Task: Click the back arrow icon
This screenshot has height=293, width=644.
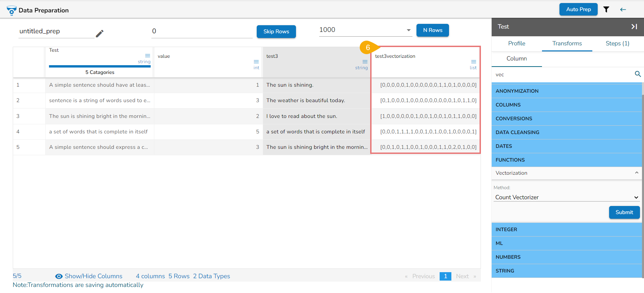Action: pos(623,9)
